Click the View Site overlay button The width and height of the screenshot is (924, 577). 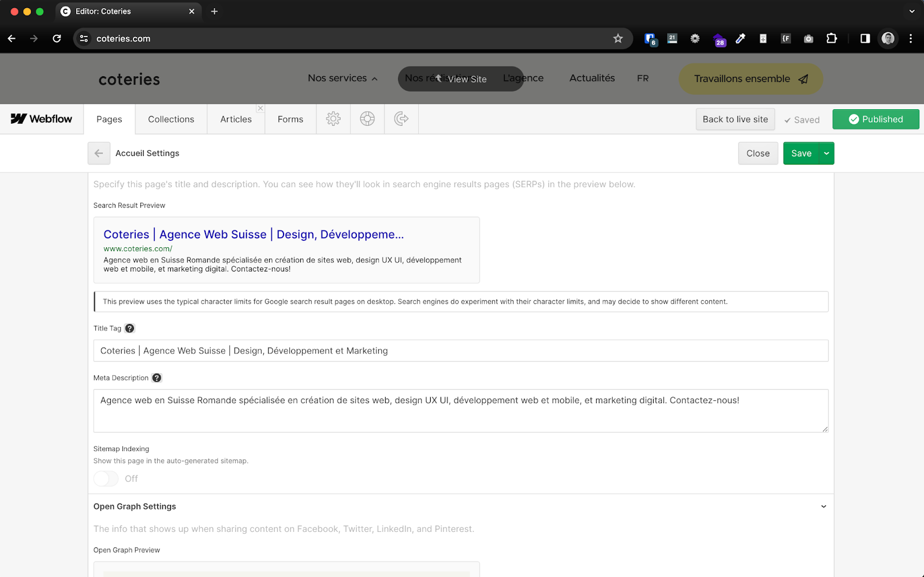pyautogui.click(x=461, y=79)
